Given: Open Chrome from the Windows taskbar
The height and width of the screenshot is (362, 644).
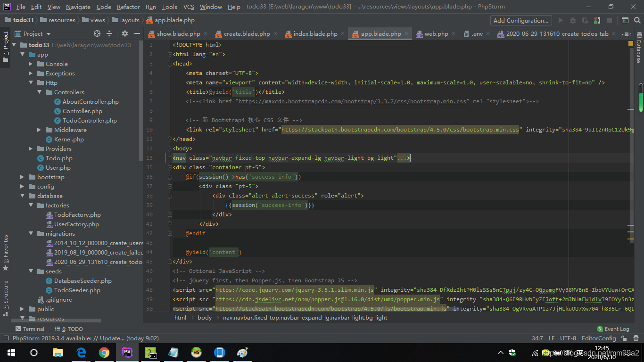Looking at the screenshot, I should click(104, 353).
